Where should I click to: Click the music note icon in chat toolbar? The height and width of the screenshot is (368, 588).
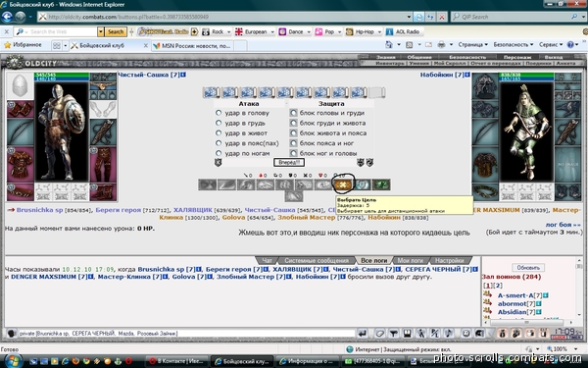pos(449,333)
